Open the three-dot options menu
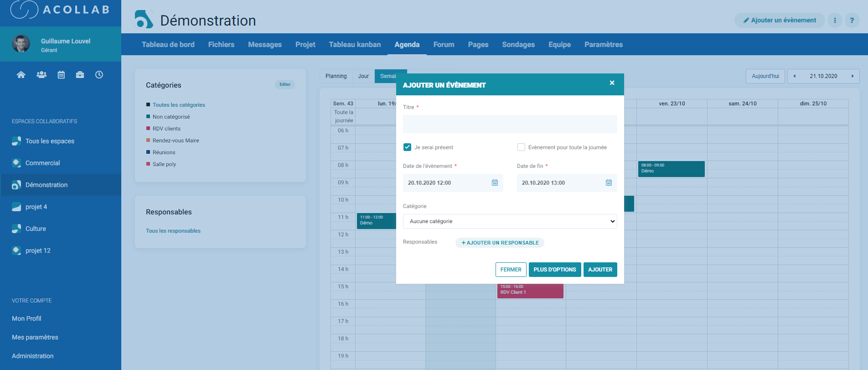 pos(835,21)
